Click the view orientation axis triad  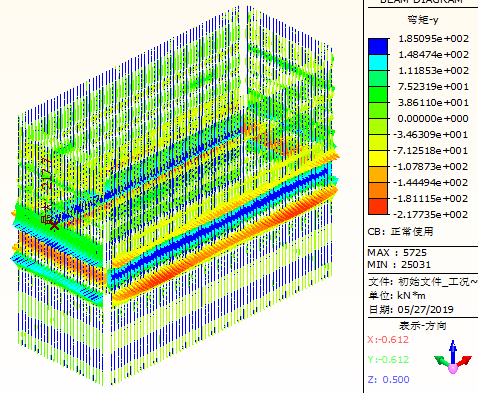click(453, 357)
